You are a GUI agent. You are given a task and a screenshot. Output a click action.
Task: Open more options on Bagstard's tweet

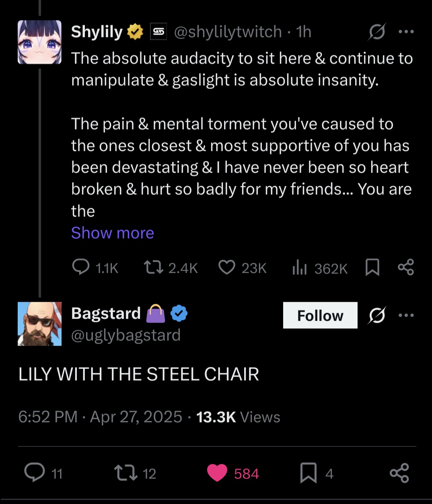406,315
